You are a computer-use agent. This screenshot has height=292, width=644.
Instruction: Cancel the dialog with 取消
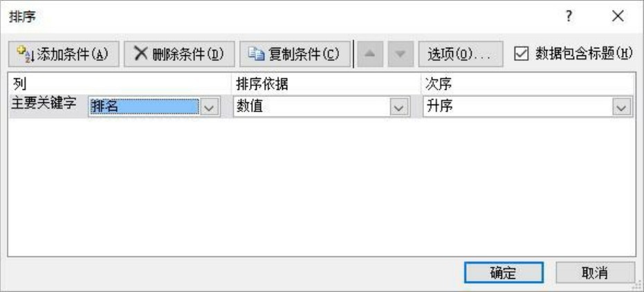click(x=595, y=273)
